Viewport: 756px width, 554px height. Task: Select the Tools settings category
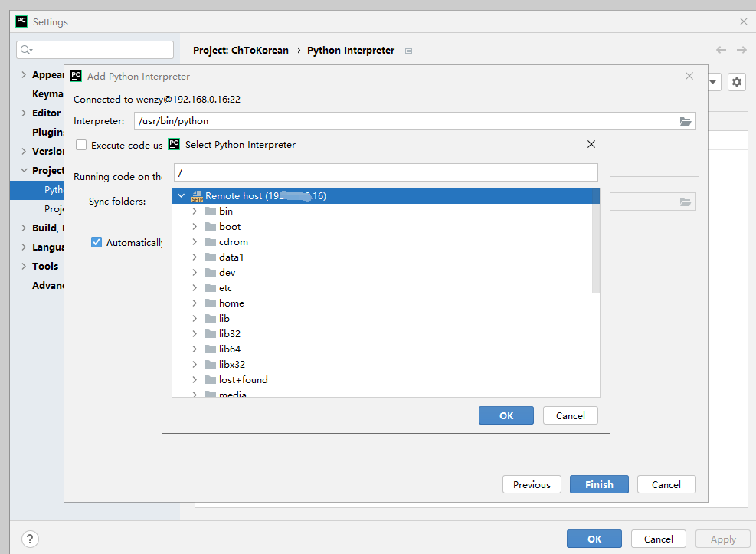click(45, 266)
